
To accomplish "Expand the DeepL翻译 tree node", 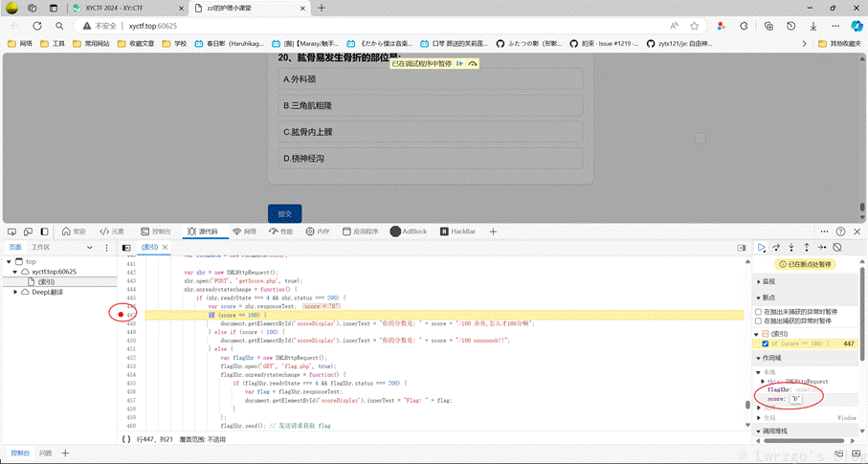I will (15, 293).
